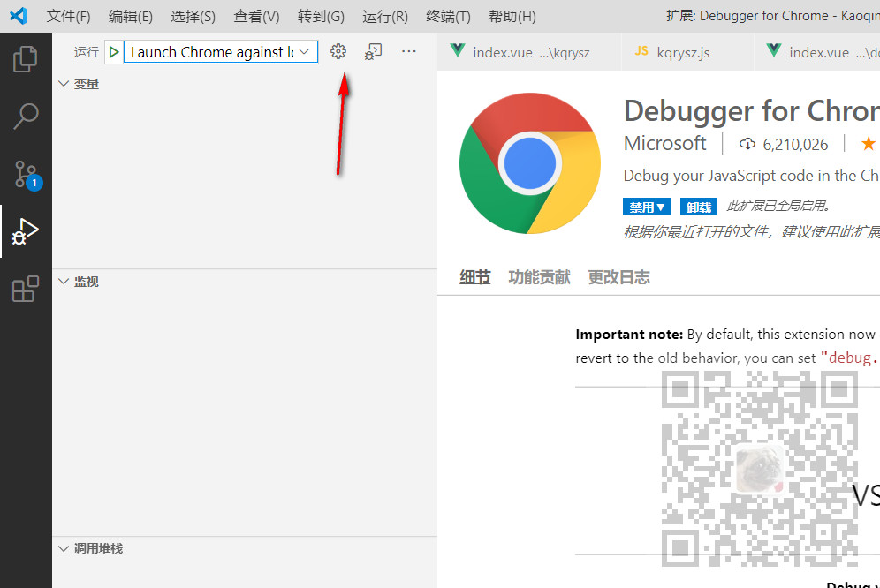
Task: Start debugging with the green play button
Action: tap(114, 51)
